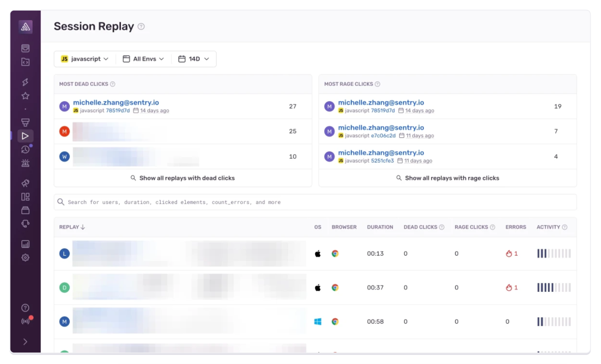Open the 14D date range dropdown
Image resolution: width=601 pixels, height=364 pixels.
[x=194, y=59]
